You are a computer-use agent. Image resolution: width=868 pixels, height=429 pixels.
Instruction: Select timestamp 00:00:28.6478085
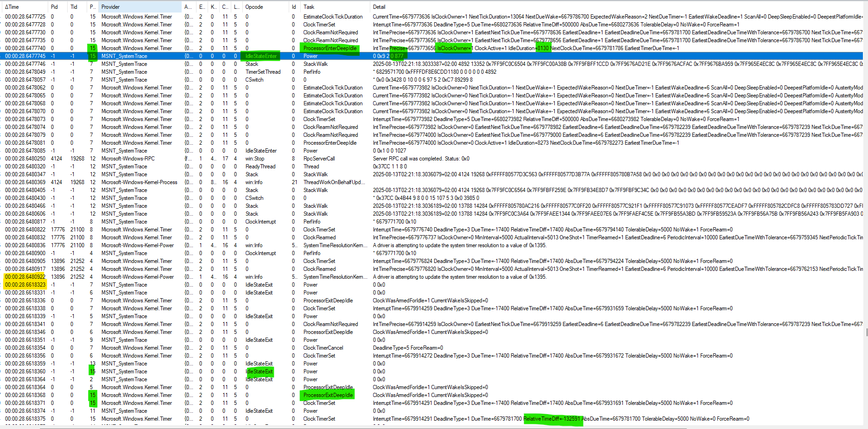pyautogui.click(x=25, y=151)
